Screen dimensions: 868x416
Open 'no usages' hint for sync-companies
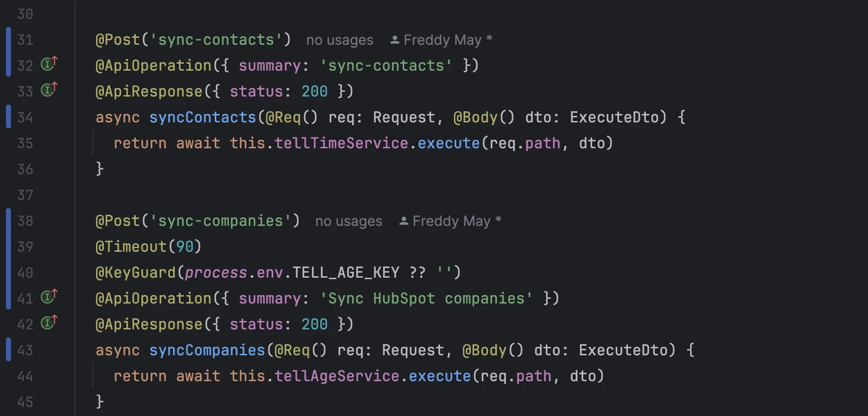point(348,221)
